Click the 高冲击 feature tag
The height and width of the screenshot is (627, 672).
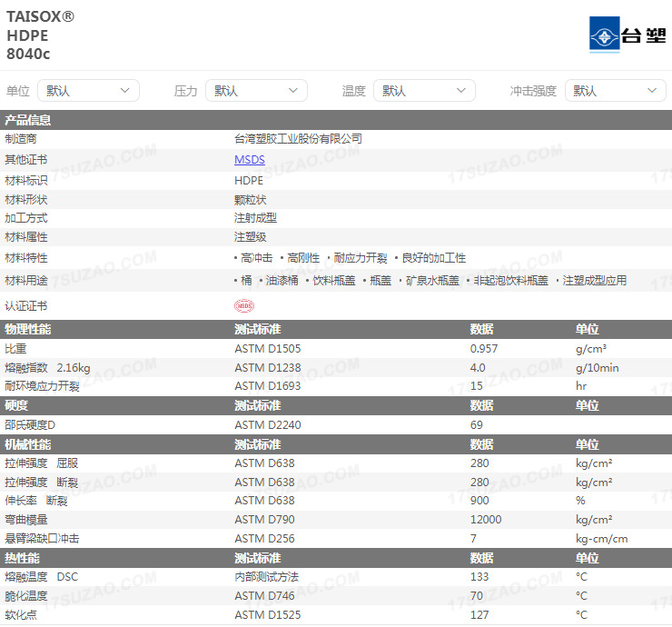coord(256,258)
